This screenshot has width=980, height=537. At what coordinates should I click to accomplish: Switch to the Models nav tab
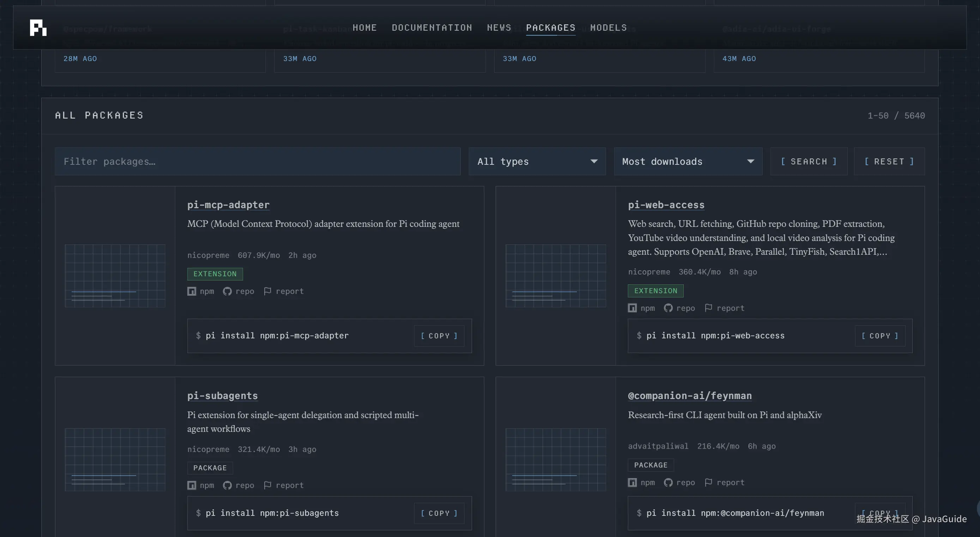pos(608,28)
